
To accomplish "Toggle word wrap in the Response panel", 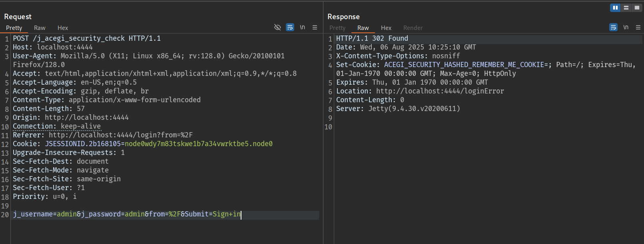I will 613,27.
